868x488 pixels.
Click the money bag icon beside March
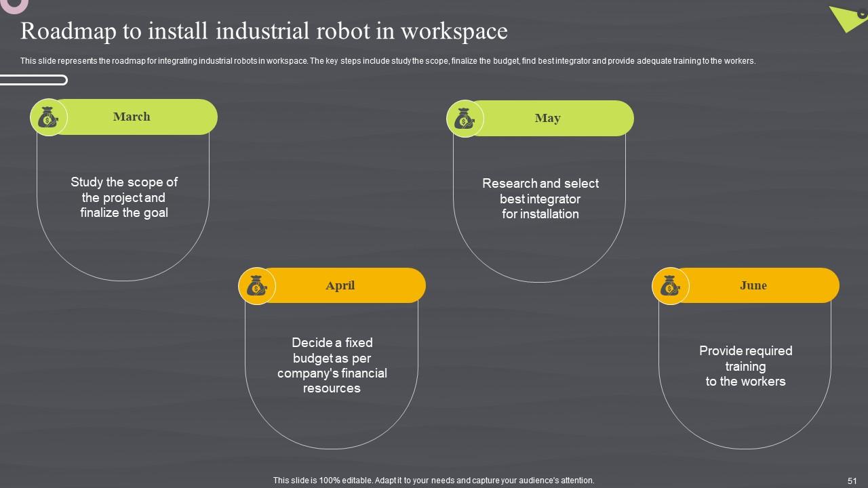(48, 117)
